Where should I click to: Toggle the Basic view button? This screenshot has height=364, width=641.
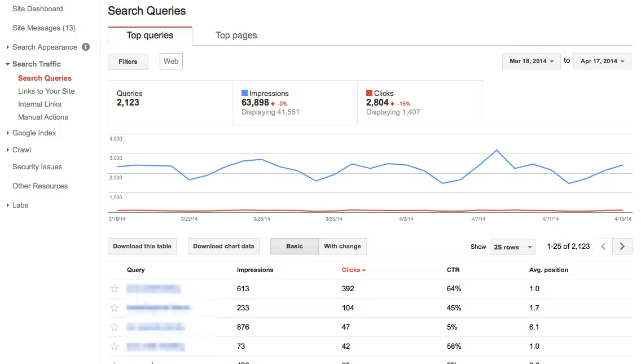[x=295, y=246]
